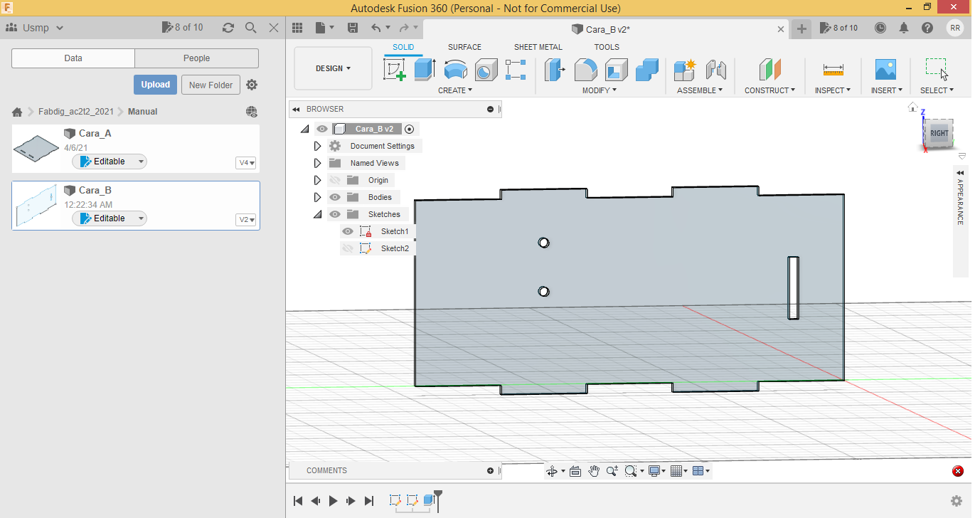The image size is (980, 518).
Task: Click the Insert image icon
Action: [x=885, y=70]
